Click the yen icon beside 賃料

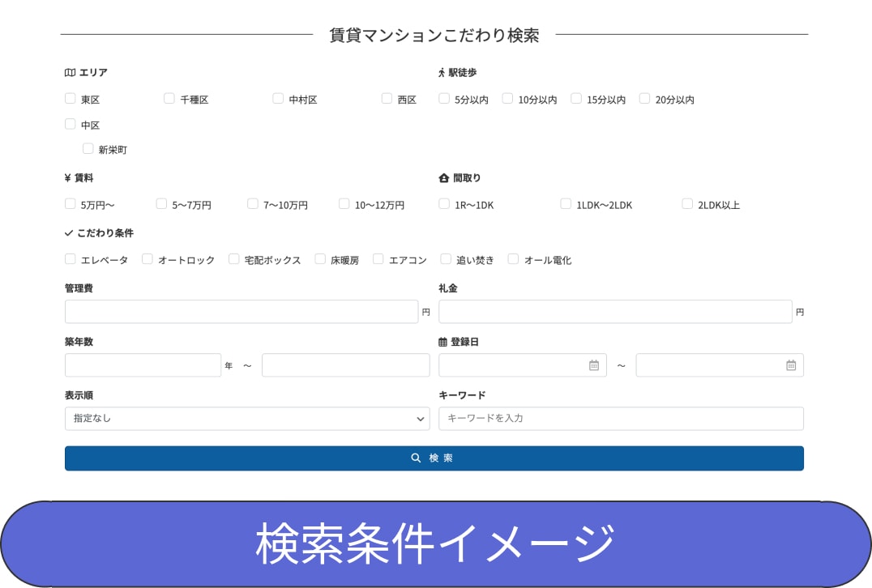(x=68, y=178)
